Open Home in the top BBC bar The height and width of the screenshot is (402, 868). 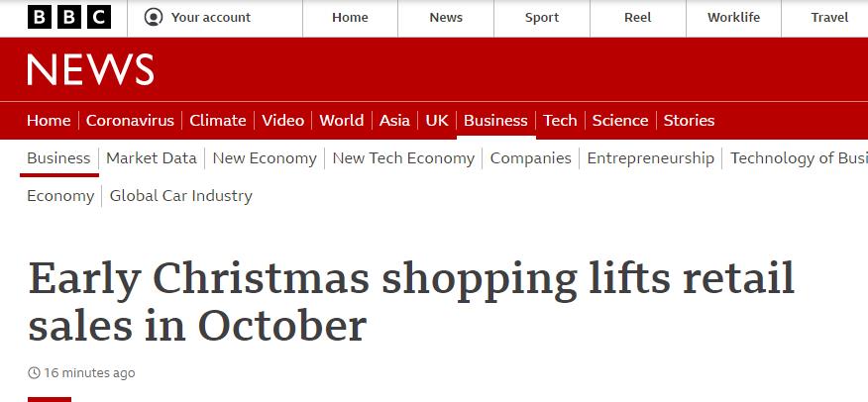pos(350,18)
